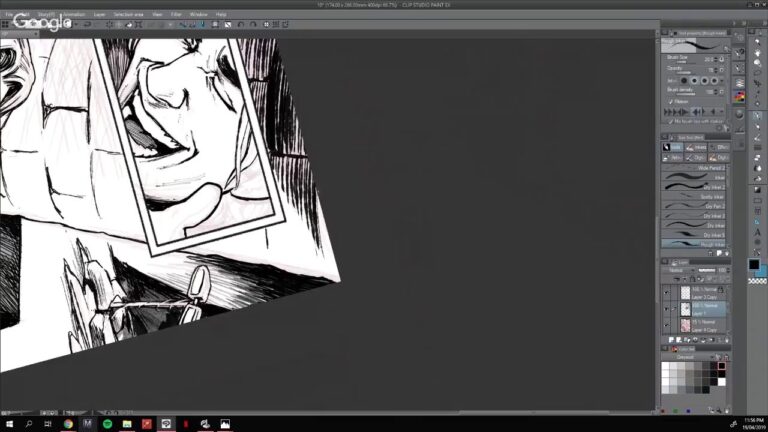Open the View menu
Screen dimensions: 768x432
point(157,15)
